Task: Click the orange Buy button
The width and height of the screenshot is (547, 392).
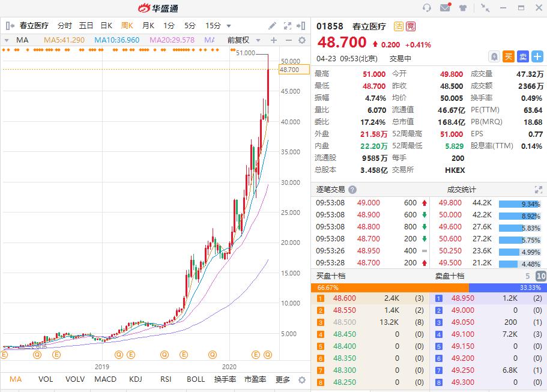Action: 509,56
